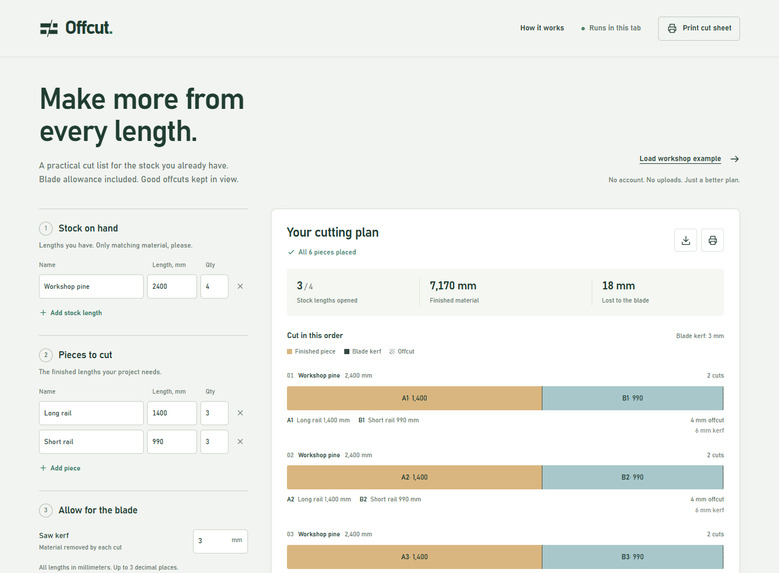Click the step 2 circle icon

click(46, 355)
